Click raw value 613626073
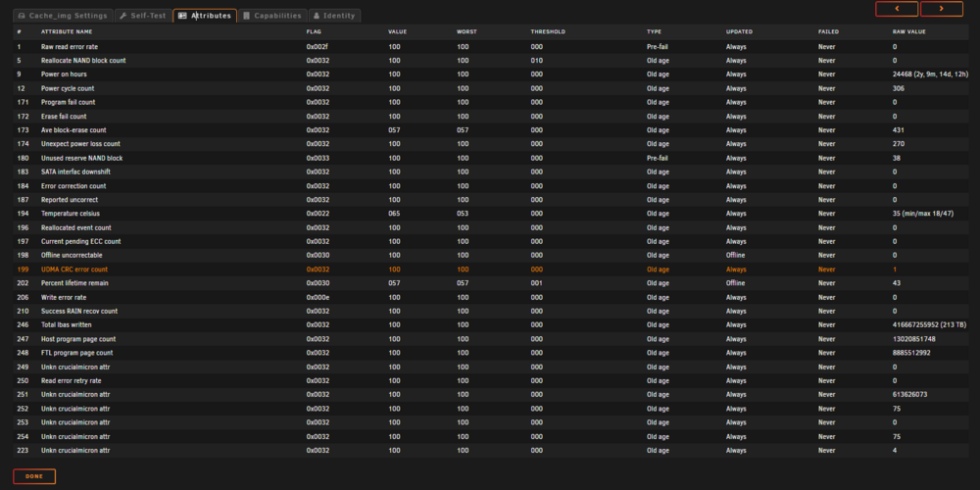 [910, 394]
